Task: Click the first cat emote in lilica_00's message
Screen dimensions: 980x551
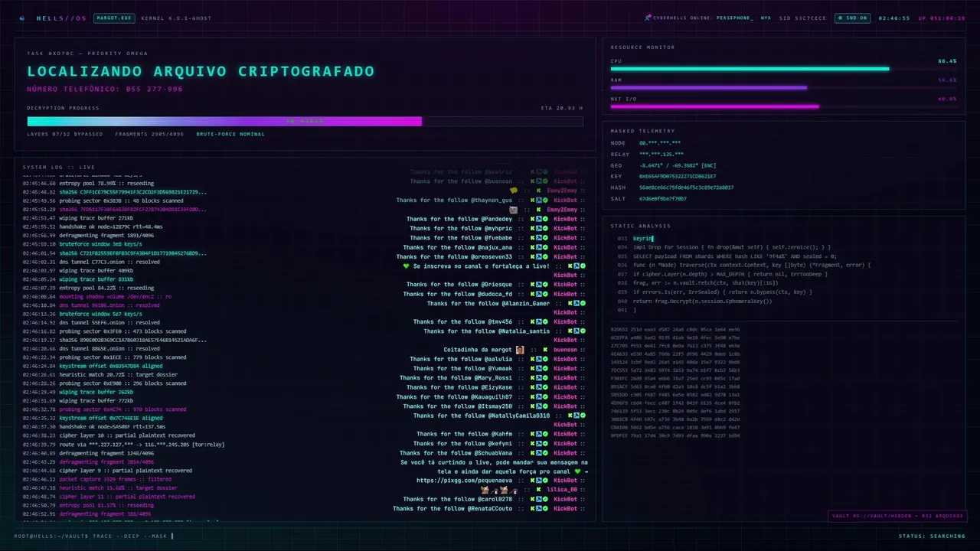Action: coord(485,490)
